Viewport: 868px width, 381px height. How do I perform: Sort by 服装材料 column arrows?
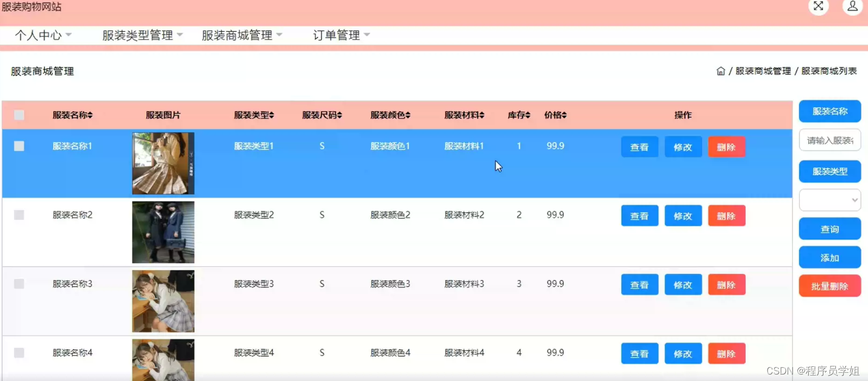click(x=482, y=115)
